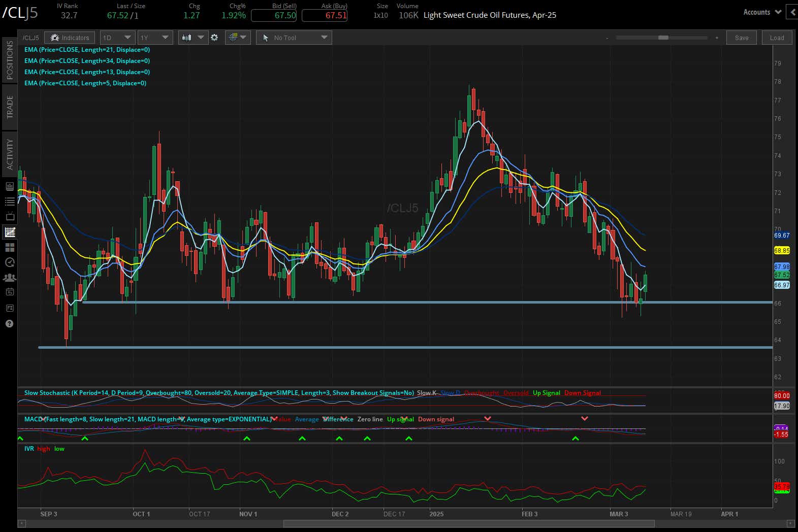Click the zoom slider handle
The image size is (798, 532).
pyautogui.click(x=663, y=38)
